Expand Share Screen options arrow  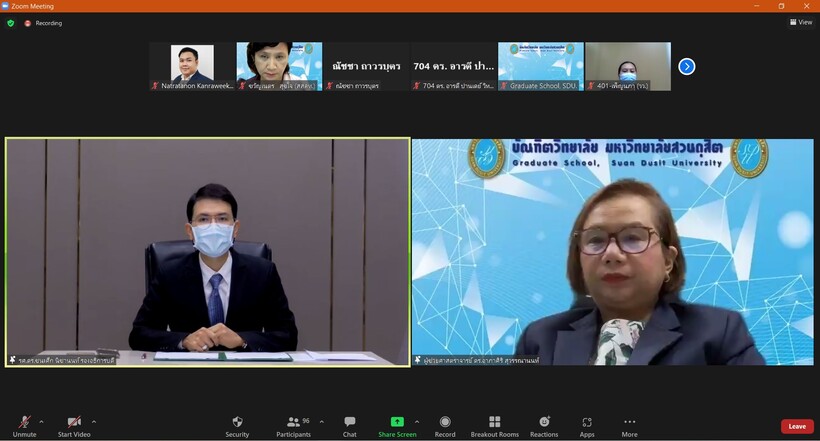[x=417, y=422]
